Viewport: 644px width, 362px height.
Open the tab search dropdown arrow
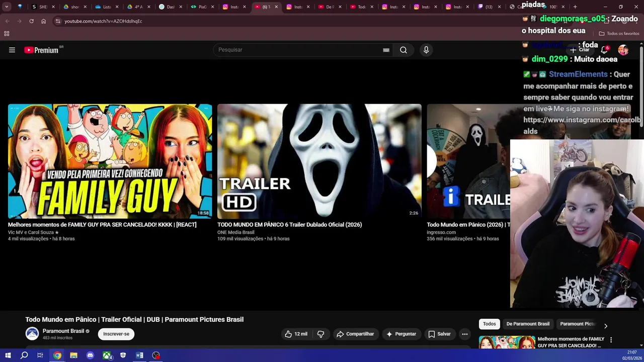tap(7, 7)
